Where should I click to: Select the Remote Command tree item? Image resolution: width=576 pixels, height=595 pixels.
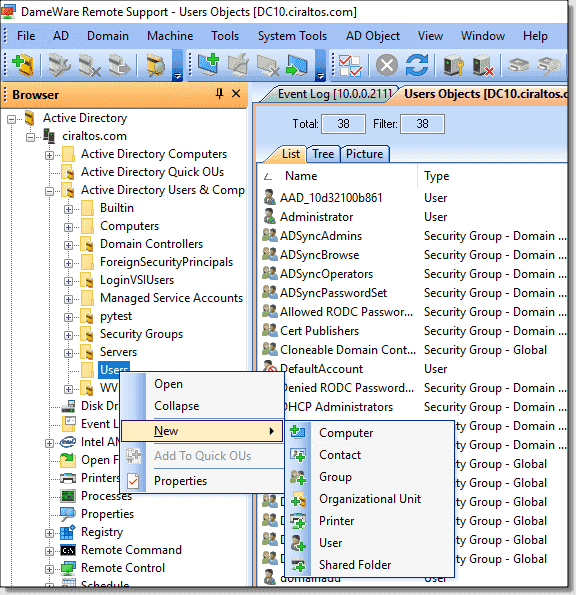(131, 550)
